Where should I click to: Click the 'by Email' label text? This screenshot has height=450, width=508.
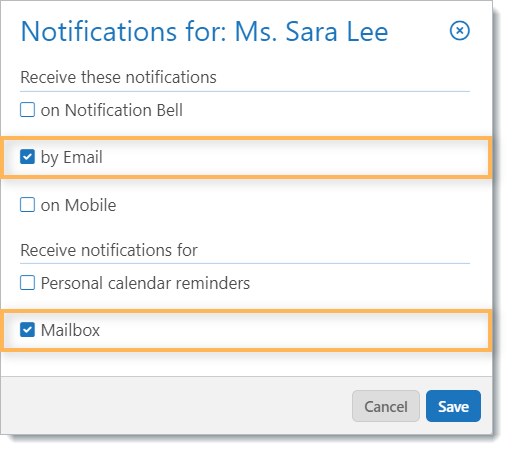(71, 157)
